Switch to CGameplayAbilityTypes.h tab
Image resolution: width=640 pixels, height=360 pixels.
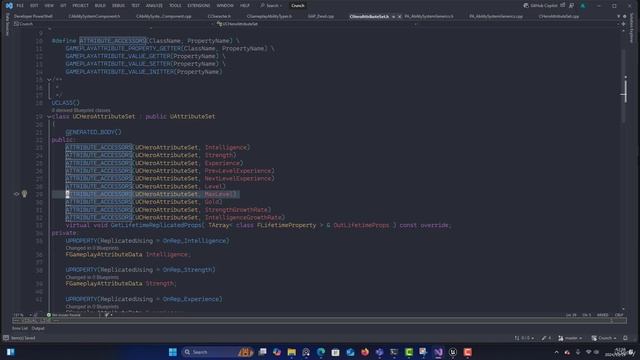269,16
